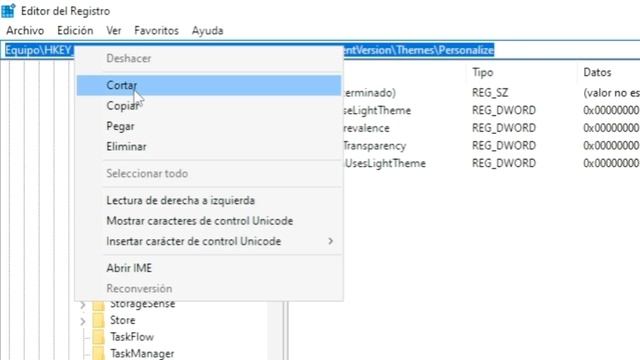Select the ColorPrevalence value row

[491, 128]
